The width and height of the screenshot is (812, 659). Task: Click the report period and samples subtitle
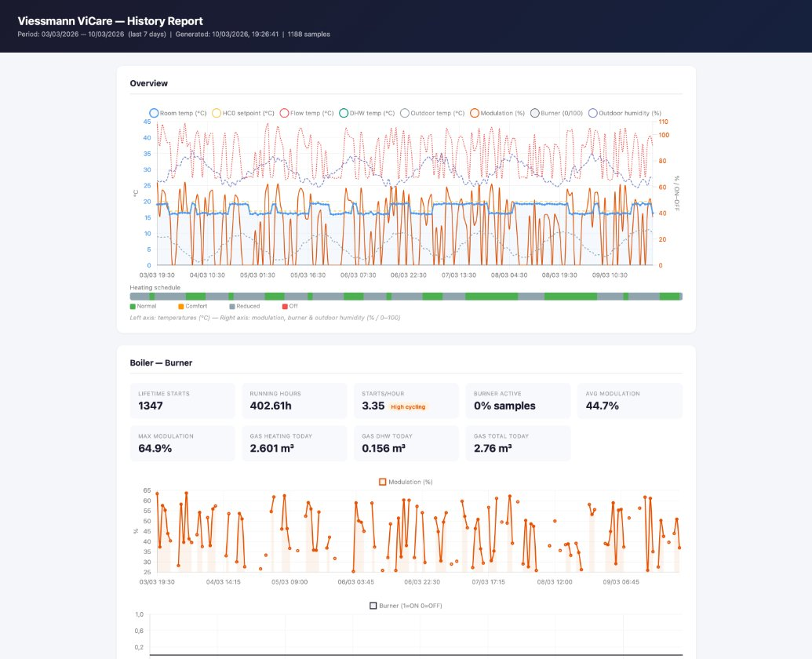(173, 35)
